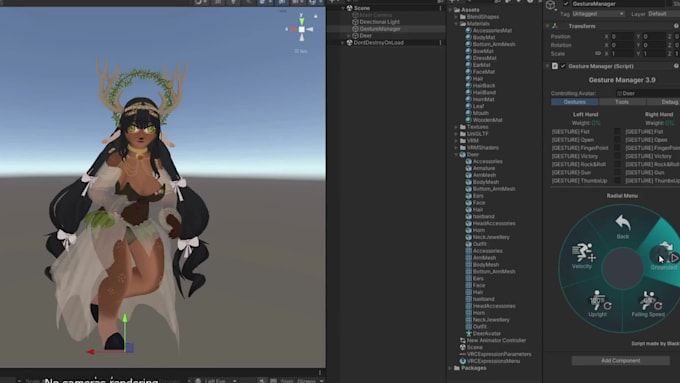Image resolution: width=680 pixels, height=383 pixels.
Task: Click the red X move-handle arrow in scene
Action: [91, 352]
